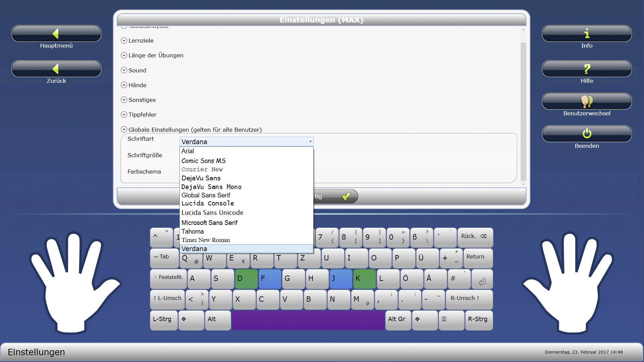Click the Feststellt. caps lock key
Viewport: 644px width, 362px height.
pos(168,279)
